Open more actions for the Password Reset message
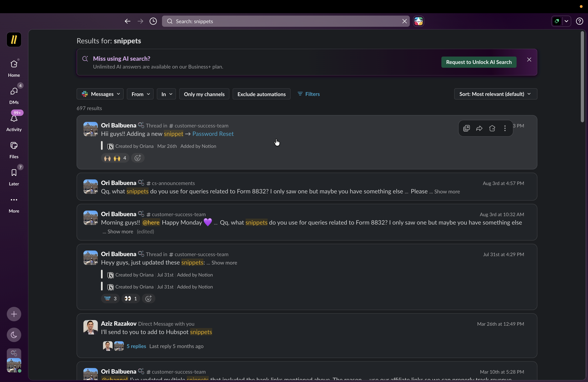 tap(505, 128)
